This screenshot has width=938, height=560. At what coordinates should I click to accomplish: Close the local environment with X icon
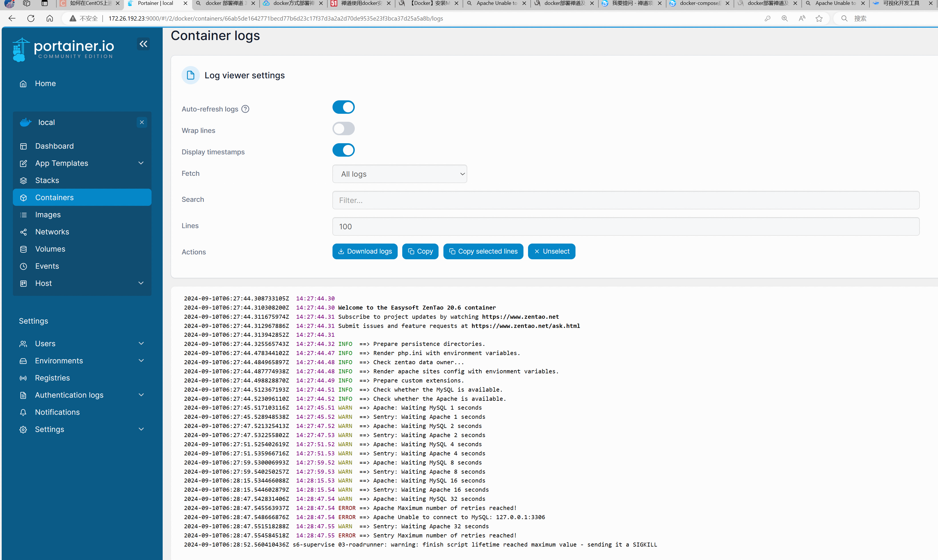(142, 122)
